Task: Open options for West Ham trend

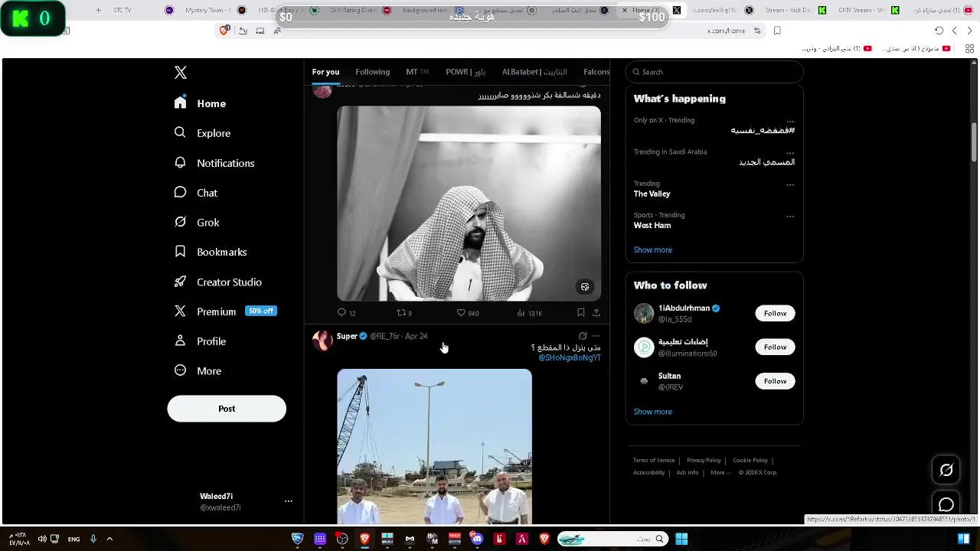Action: [790, 216]
